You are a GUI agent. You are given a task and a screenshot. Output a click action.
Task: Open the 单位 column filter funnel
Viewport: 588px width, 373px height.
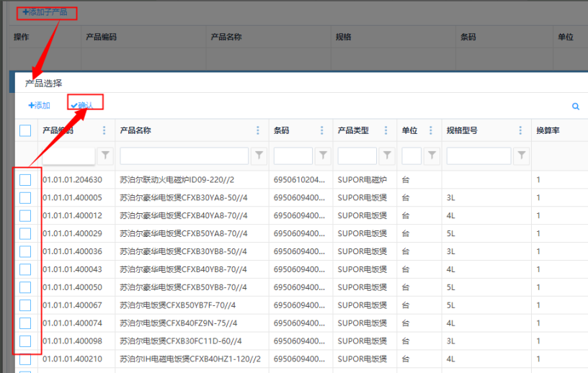[432, 156]
